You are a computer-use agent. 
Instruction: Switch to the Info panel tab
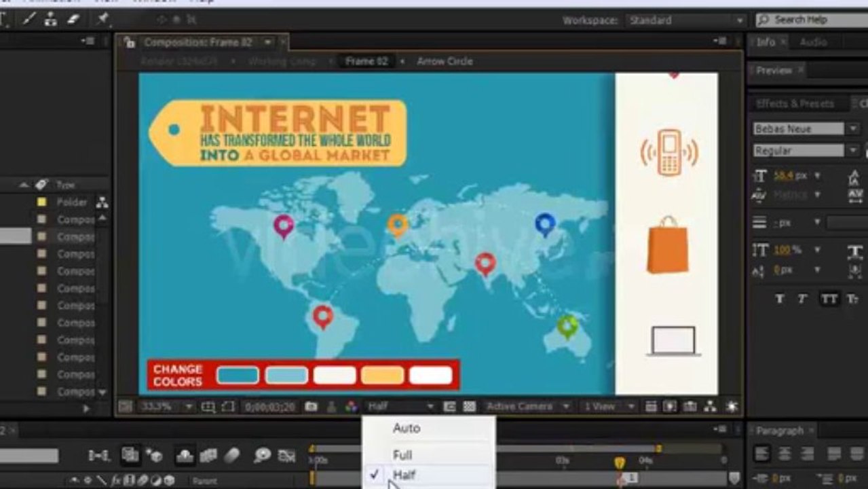[766, 42]
